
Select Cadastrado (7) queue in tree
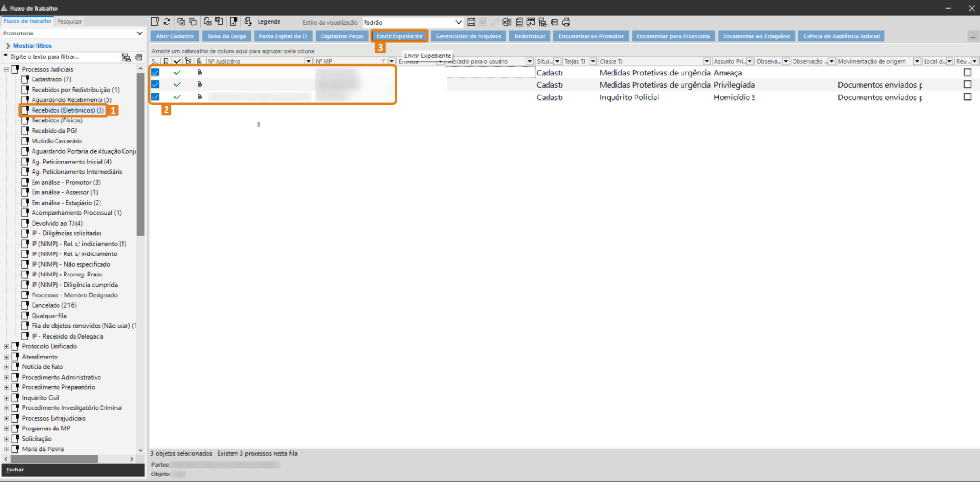(51, 79)
